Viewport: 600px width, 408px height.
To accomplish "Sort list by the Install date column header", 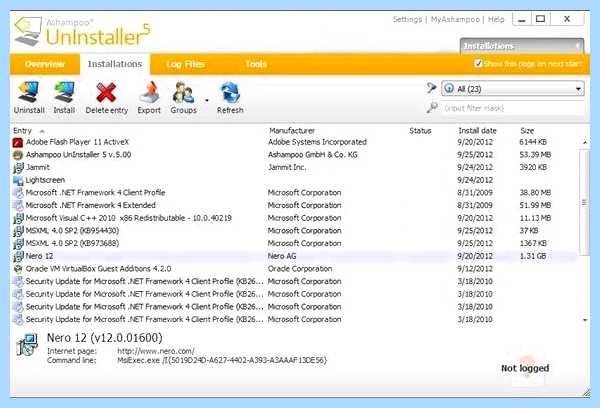I will pyautogui.click(x=477, y=131).
